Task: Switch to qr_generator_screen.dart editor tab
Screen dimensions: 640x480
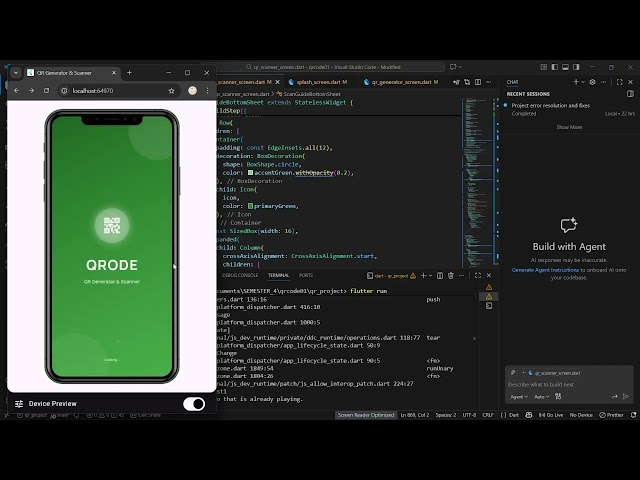Action: [401, 82]
